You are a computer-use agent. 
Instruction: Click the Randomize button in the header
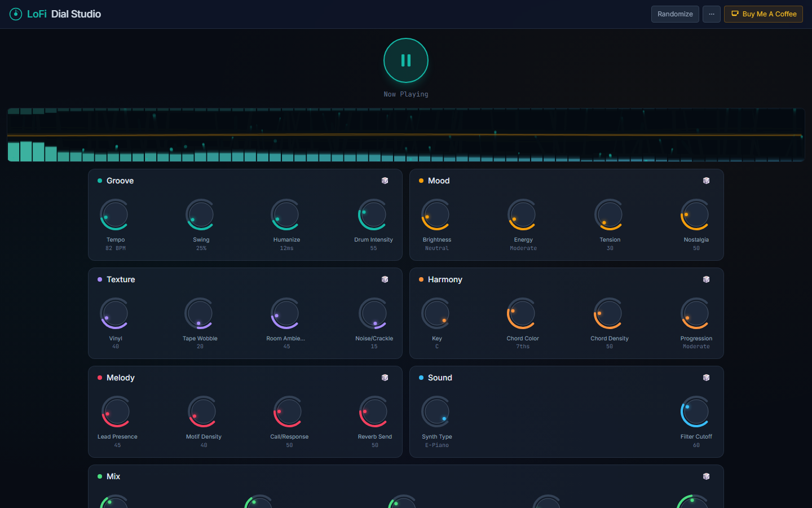click(675, 14)
